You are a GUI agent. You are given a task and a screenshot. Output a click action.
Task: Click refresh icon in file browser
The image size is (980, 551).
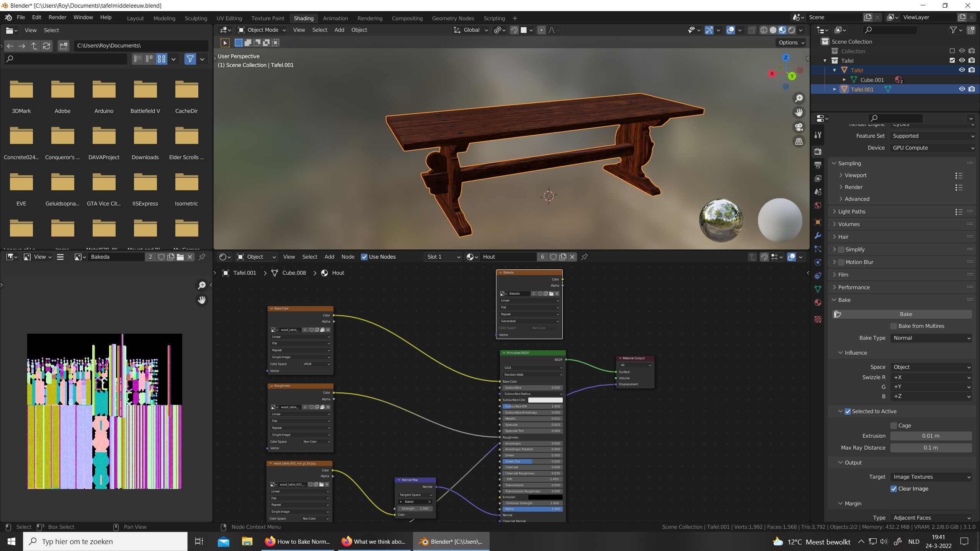47,46
